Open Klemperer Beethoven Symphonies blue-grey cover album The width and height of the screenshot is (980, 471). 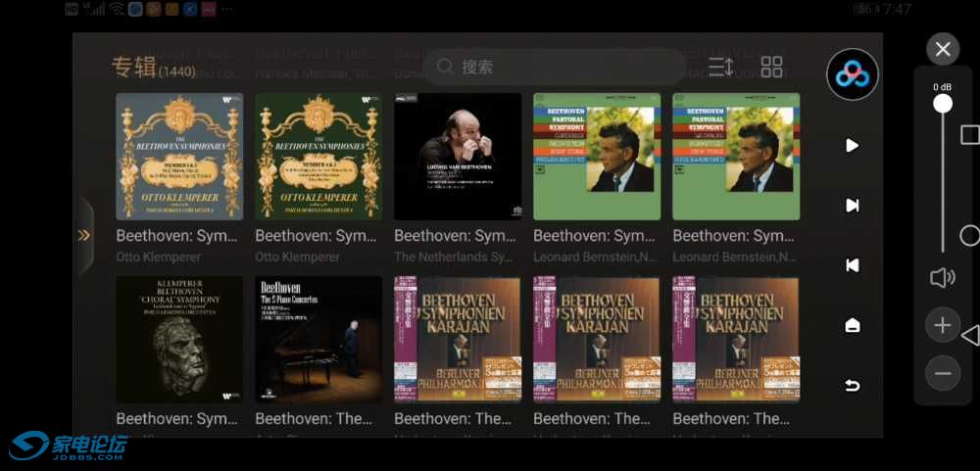(x=179, y=157)
